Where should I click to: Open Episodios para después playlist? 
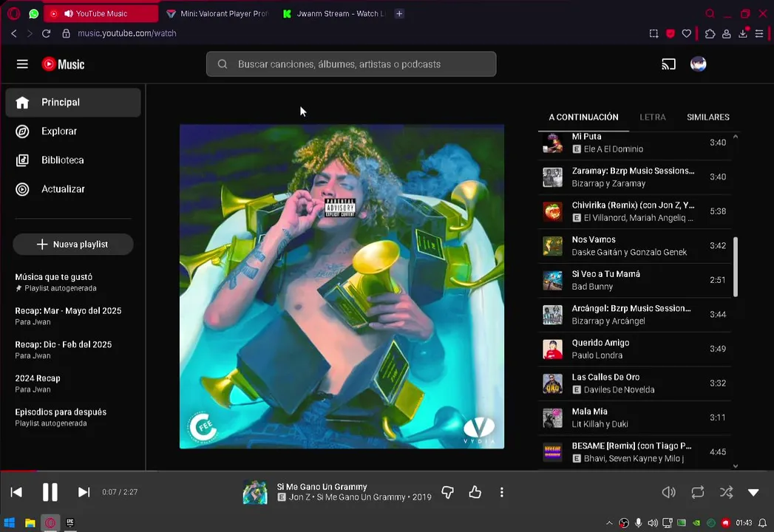point(73,417)
